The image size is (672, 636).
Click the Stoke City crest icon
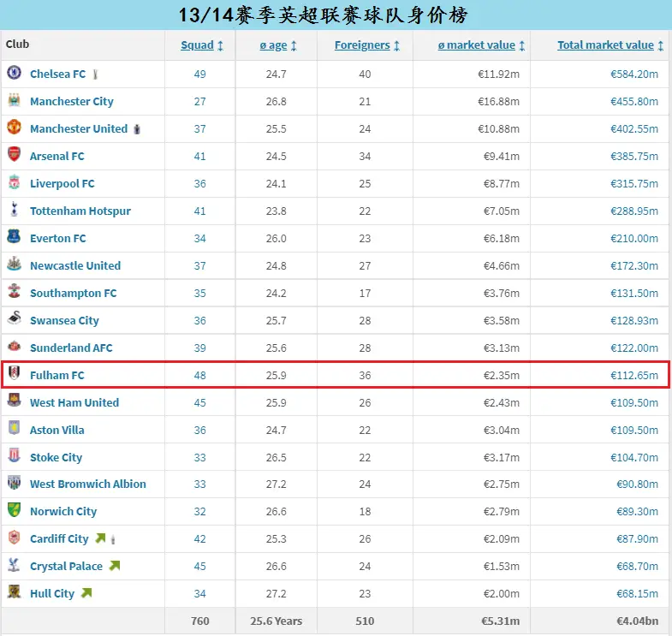pyautogui.click(x=15, y=455)
